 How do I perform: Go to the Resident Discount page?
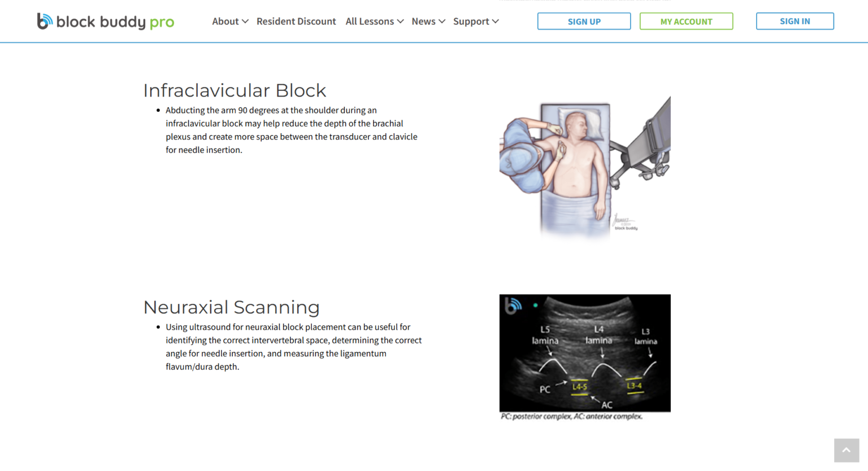click(296, 21)
